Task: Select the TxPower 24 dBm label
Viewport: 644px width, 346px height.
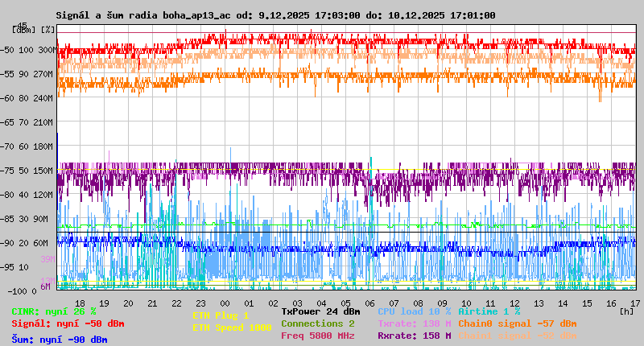Action: point(320,311)
